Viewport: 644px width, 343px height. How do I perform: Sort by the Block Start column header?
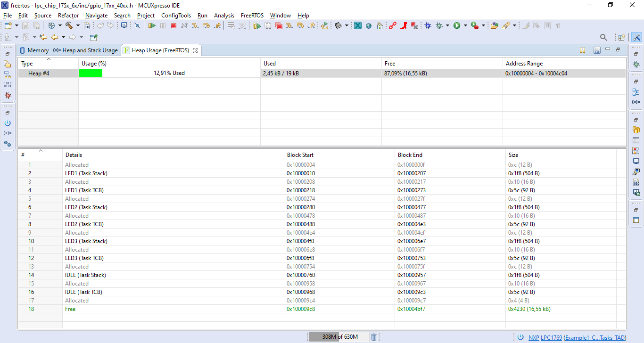point(339,155)
